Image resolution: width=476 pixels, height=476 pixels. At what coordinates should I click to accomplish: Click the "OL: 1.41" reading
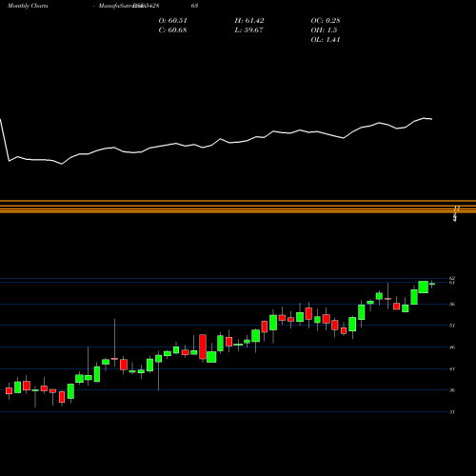point(326,40)
